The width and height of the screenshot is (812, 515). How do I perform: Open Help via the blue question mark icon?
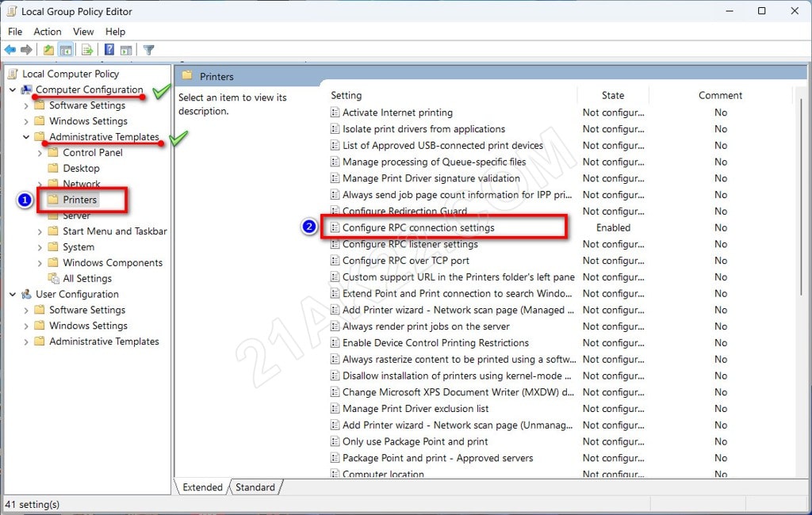(x=109, y=50)
